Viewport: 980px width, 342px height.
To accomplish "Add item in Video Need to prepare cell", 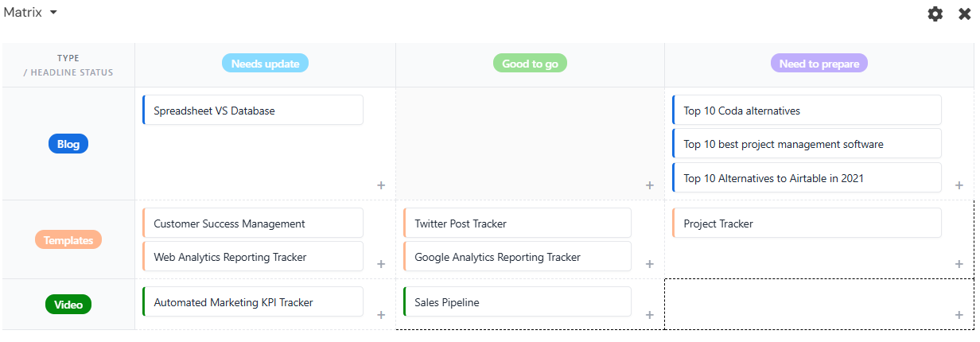I will [959, 315].
